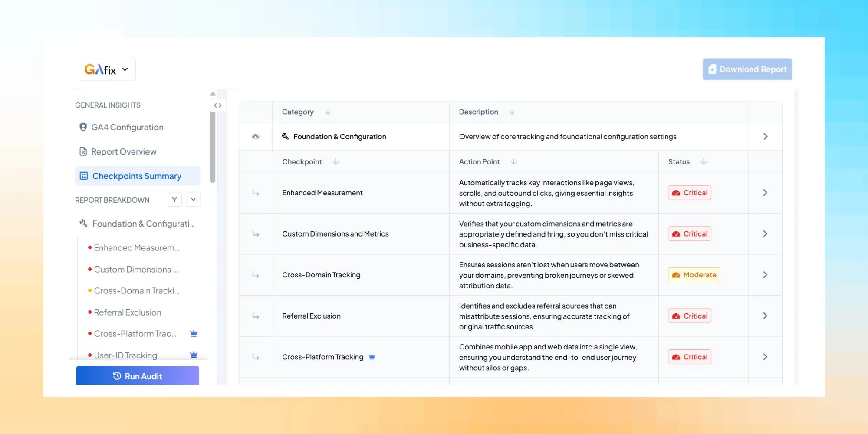This screenshot has height=434, width=868.
Task: Collapse the Foundation & Configuration category row
Action: pyautogui.click(x=256, y=136)
